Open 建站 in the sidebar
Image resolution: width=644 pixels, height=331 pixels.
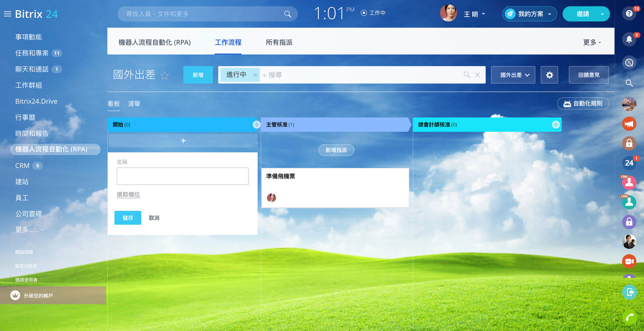pos(22,182)
